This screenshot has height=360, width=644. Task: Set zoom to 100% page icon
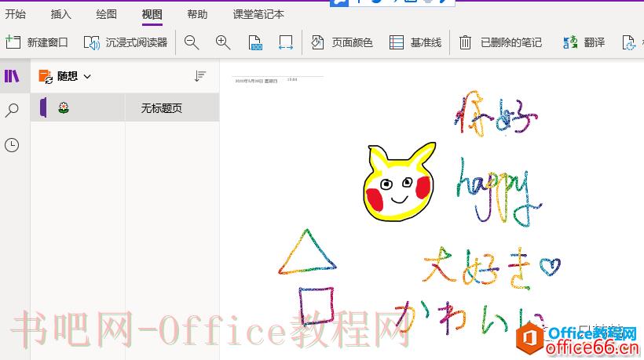point(255,42)
